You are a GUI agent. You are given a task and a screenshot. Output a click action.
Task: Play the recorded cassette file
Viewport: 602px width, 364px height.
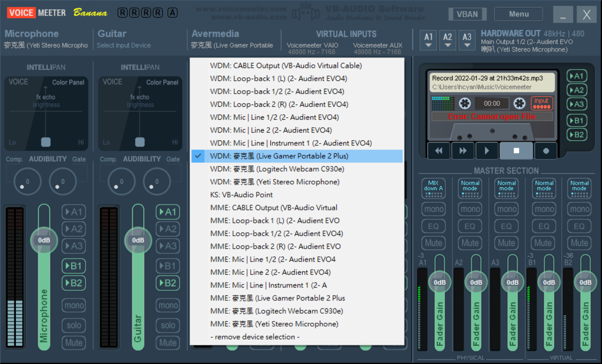click(x=487, y=151)
